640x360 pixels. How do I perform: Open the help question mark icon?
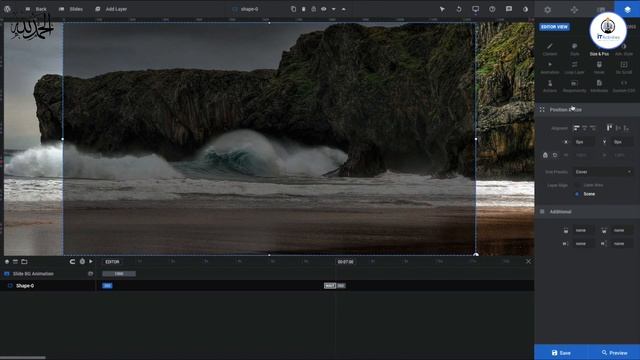click(x=492, y=9)
